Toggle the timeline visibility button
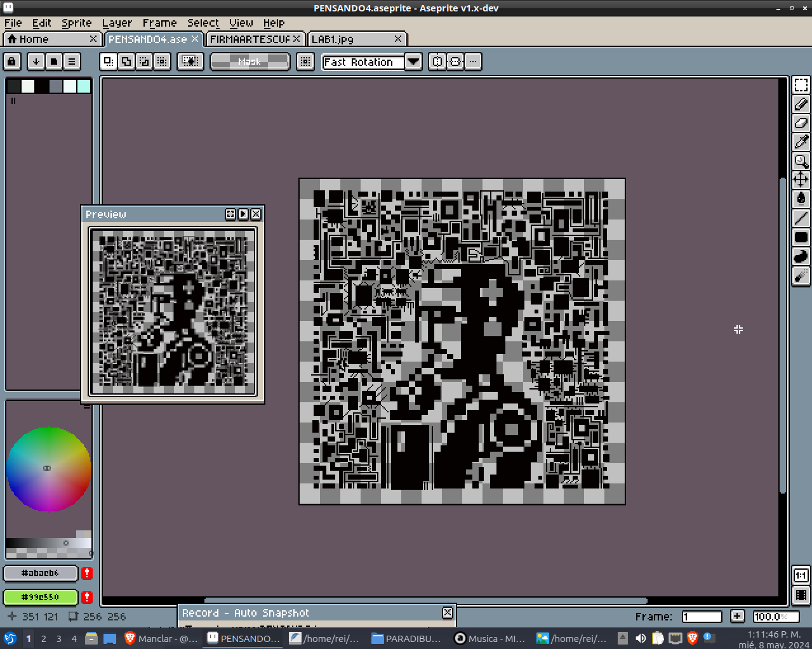 [x=801, y=595]
